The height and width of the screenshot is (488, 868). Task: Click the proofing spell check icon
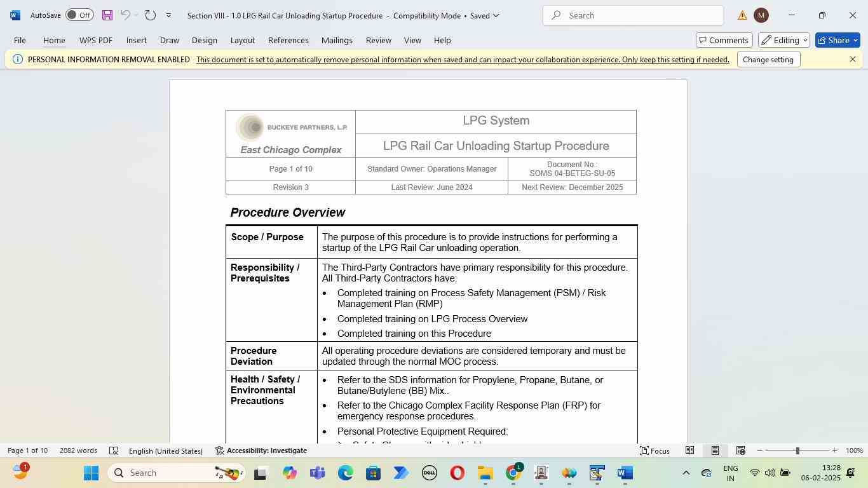click(x=114, y=451)
